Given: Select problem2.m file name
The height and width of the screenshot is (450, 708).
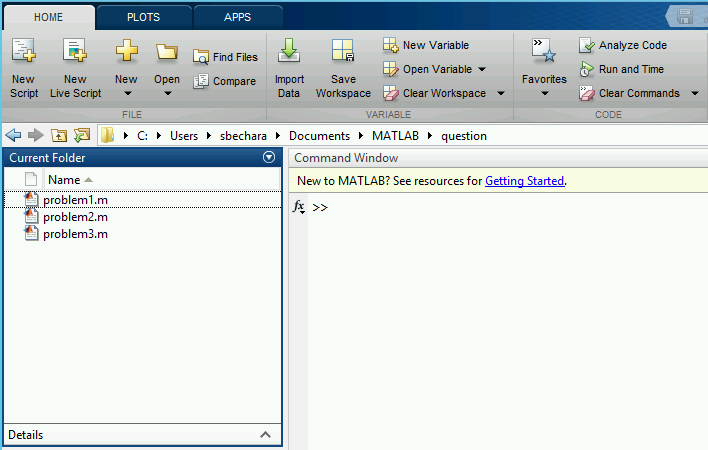Looking at the screenshot, I should pyautogui.click(x=75, y=217).
